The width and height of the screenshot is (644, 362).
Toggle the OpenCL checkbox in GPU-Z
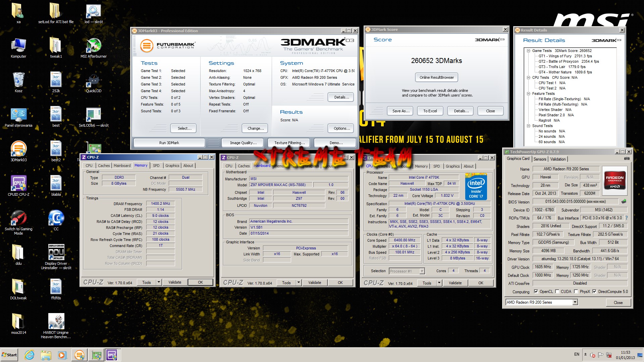tap(536, 292)
